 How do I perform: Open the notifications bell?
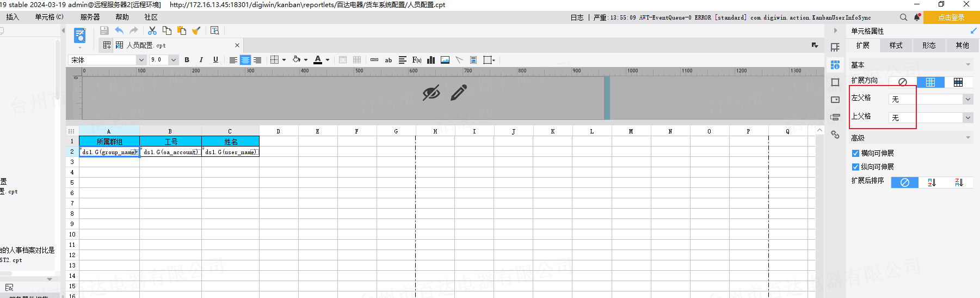[917, 17]
